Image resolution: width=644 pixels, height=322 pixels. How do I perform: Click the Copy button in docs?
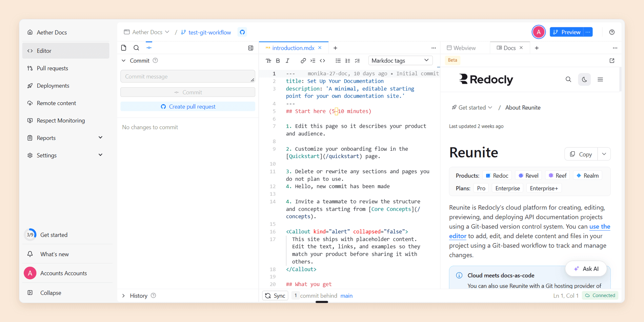pyautogui.click(x=581, y=154)
